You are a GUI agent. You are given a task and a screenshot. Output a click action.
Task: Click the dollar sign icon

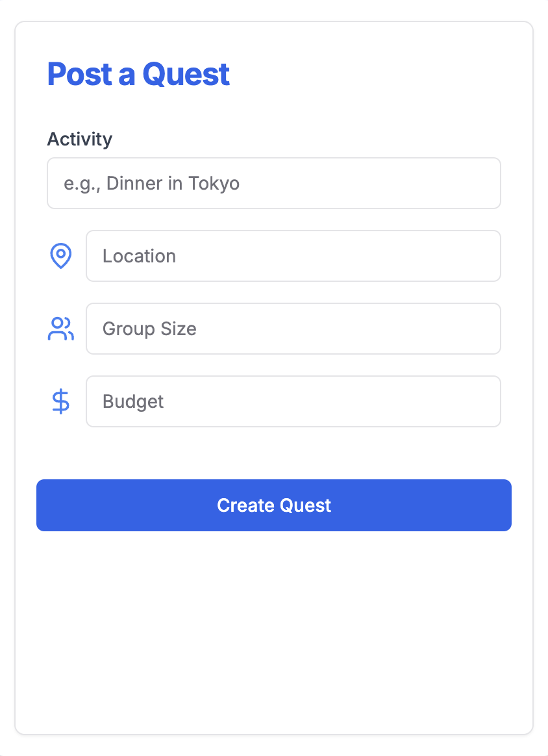coord(61,401)
